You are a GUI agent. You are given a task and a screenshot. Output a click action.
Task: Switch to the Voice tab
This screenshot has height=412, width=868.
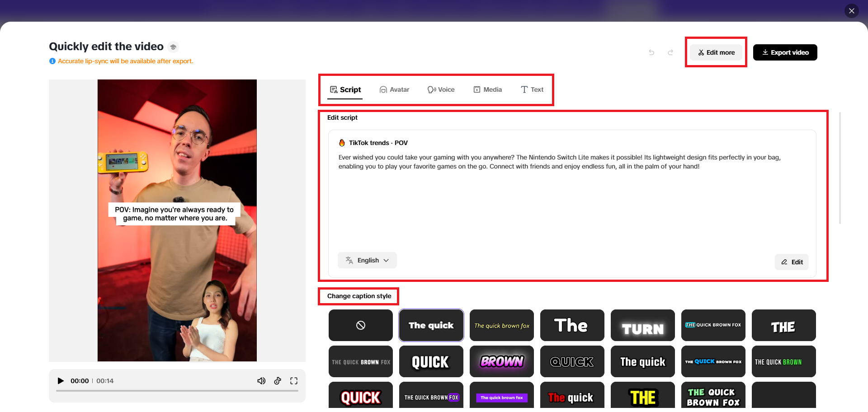coord(441,89)
